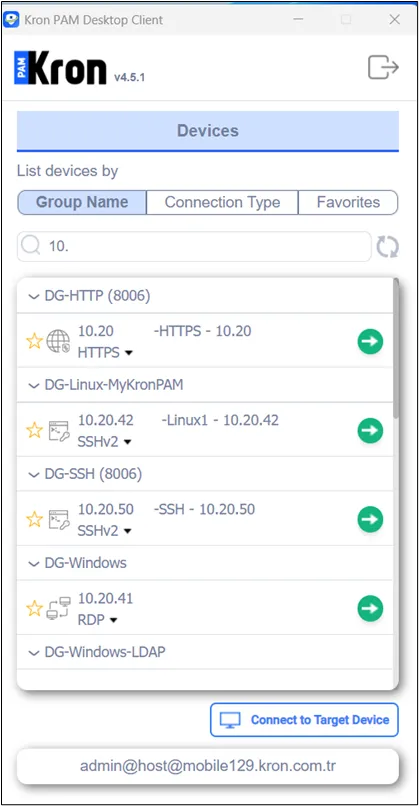419x806 pixels.
Task: Open the RDP protocol dropdown
Action: [98, 620]
